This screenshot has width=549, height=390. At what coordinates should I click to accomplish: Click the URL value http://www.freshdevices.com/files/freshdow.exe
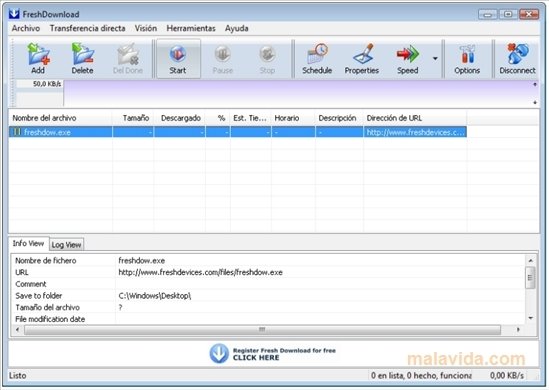(200, 272)
